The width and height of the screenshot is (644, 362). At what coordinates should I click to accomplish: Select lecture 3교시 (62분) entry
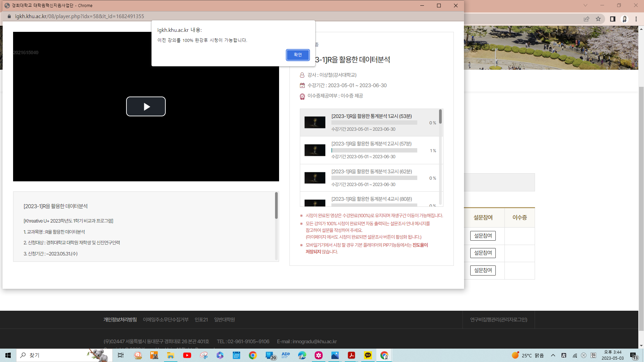[371, 172]
